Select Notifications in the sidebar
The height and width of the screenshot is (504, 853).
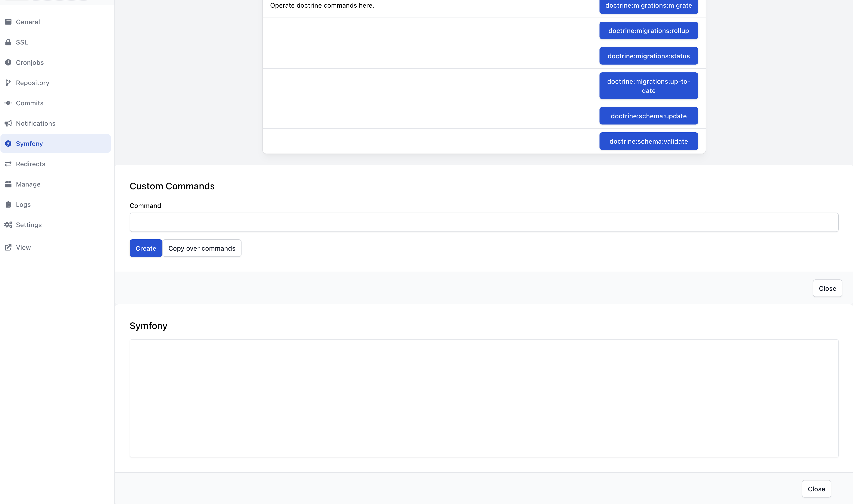[55, 123]
